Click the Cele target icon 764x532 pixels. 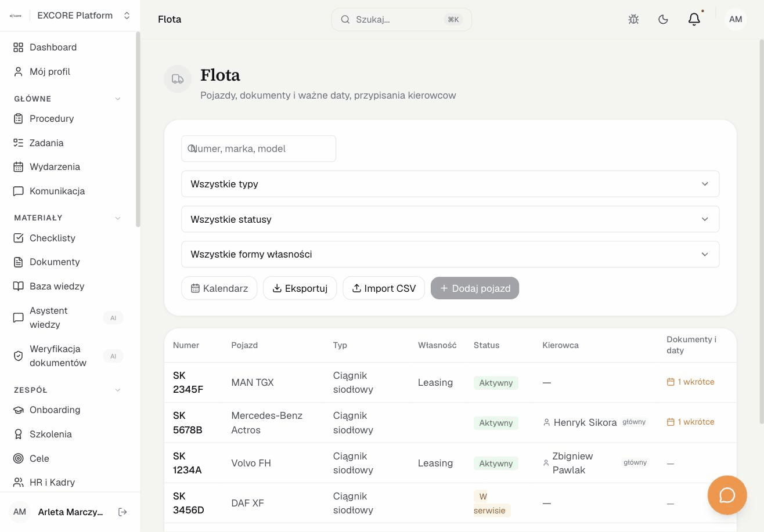(x=19, y=458)
